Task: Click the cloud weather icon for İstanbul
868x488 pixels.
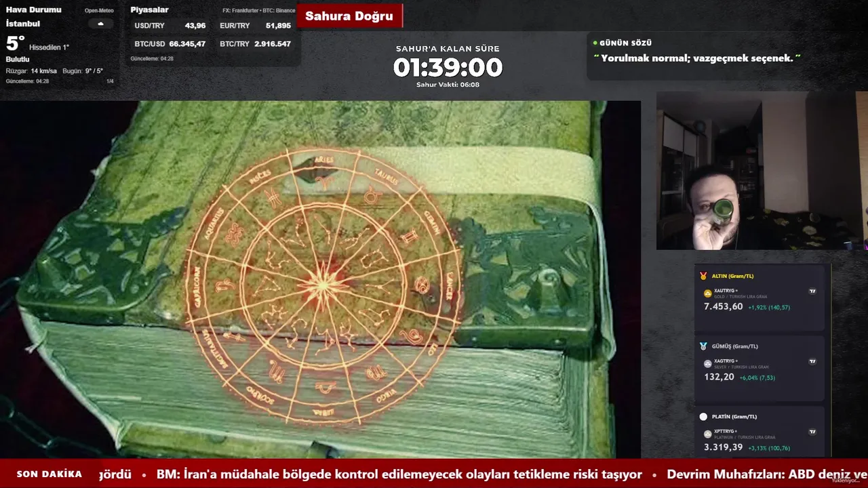Action: (x=101, y=24)
